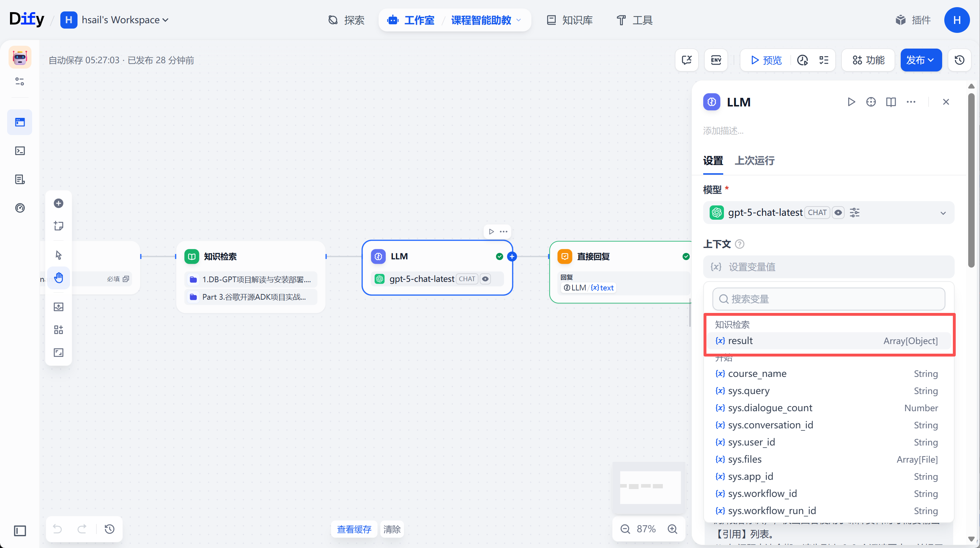This screenshot has height=548, width=980.
Task: Select the sys.query variable
Action: point(829,391)
